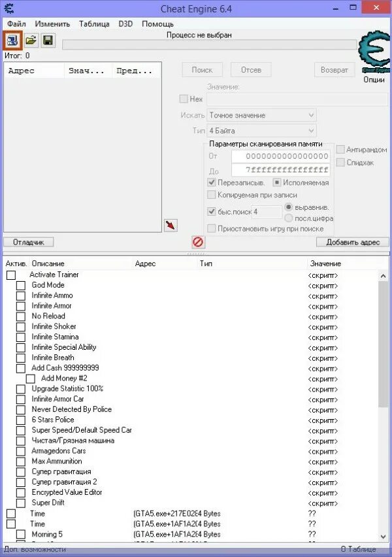The height and width of the screenshot is (557, 392).
Task: Toggle the Перезаписыв. checkbox
Action: pos(212,182)
